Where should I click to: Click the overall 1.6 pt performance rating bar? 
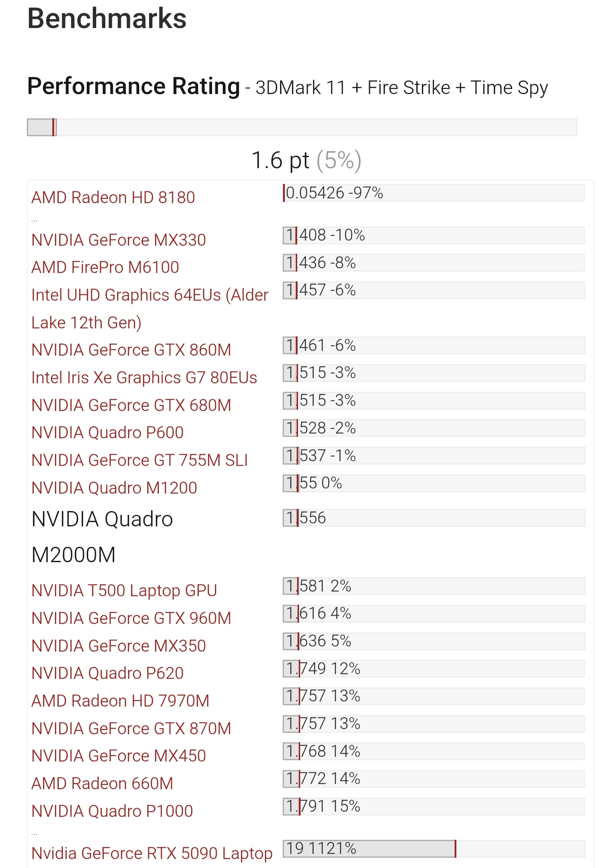point(302,127)
